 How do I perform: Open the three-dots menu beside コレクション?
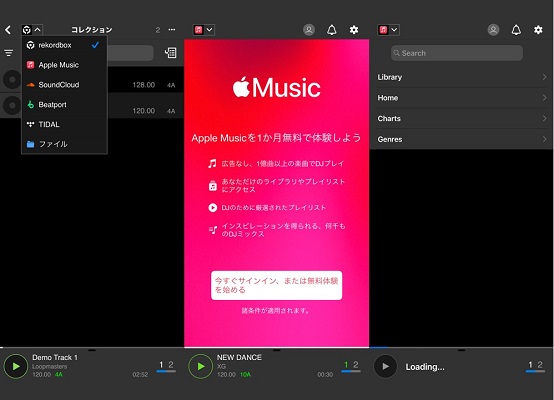click(172, 30)
